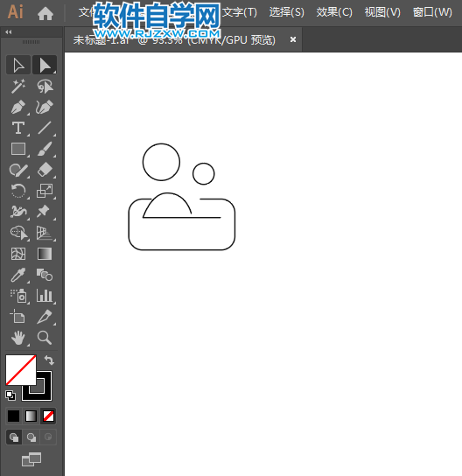Viewport: 462px width, 476px height.
Task: Activate the Eyedropper tool
Action: point(18,275)
